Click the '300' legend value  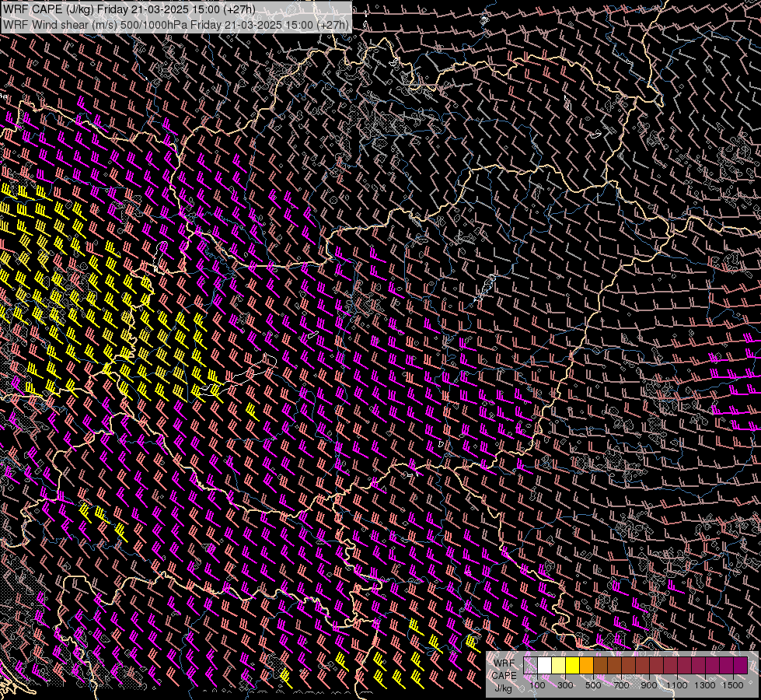coord(565,685)
